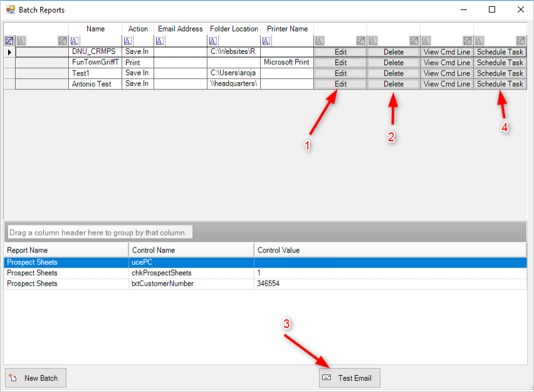534x392 pixels.
Task: Sort the grid by the Name column header
Action: click(95, 28)
